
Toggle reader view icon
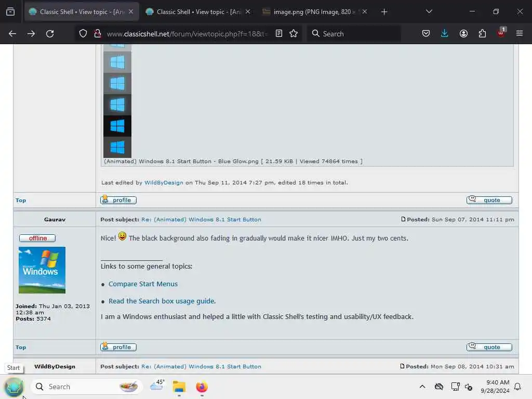279,34
